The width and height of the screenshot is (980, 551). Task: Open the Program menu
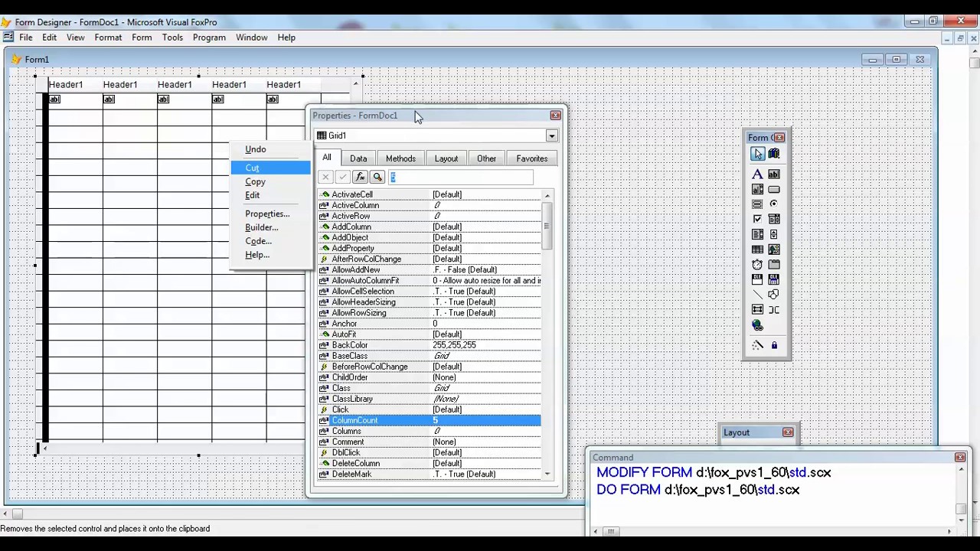[x=209, y=37]
